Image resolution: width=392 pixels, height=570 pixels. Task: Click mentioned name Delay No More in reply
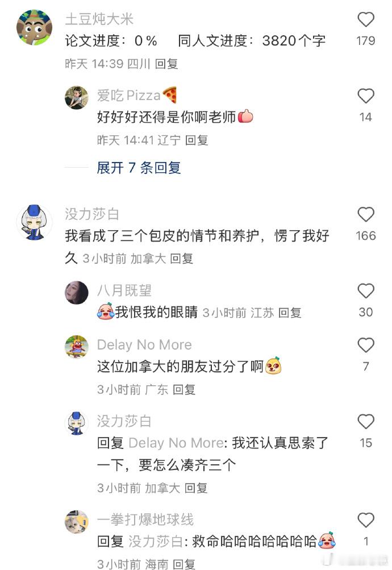coord(176,443)
